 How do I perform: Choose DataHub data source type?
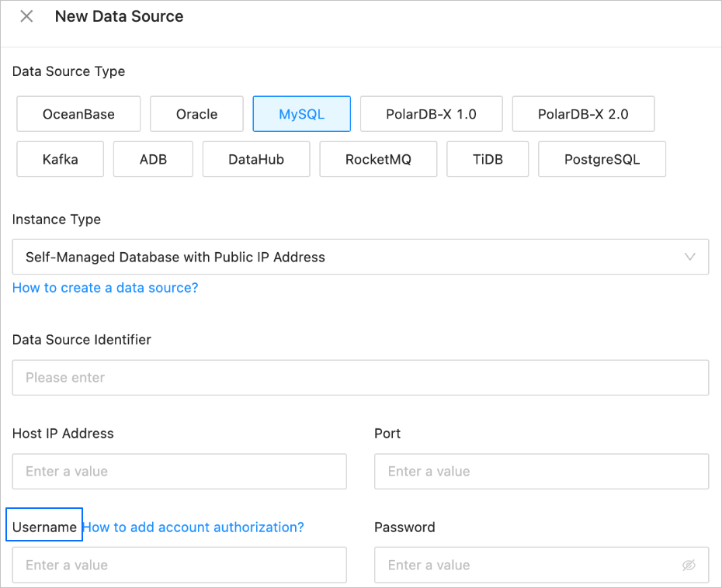click(256, 159)
